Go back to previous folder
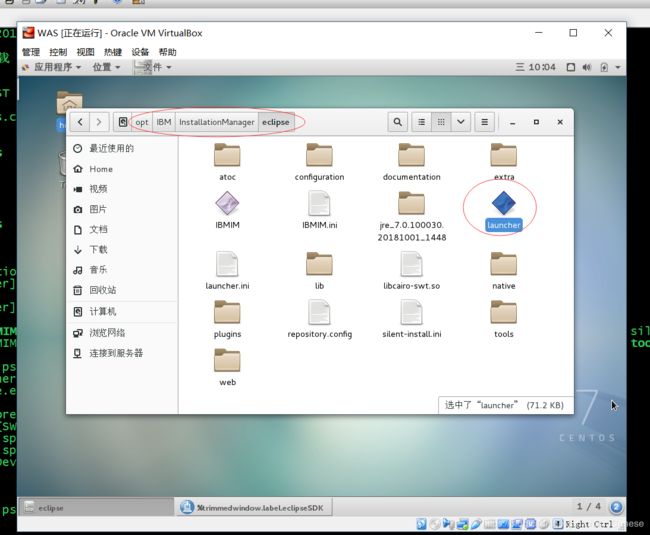The image size is (650, 535). [80, 122]
